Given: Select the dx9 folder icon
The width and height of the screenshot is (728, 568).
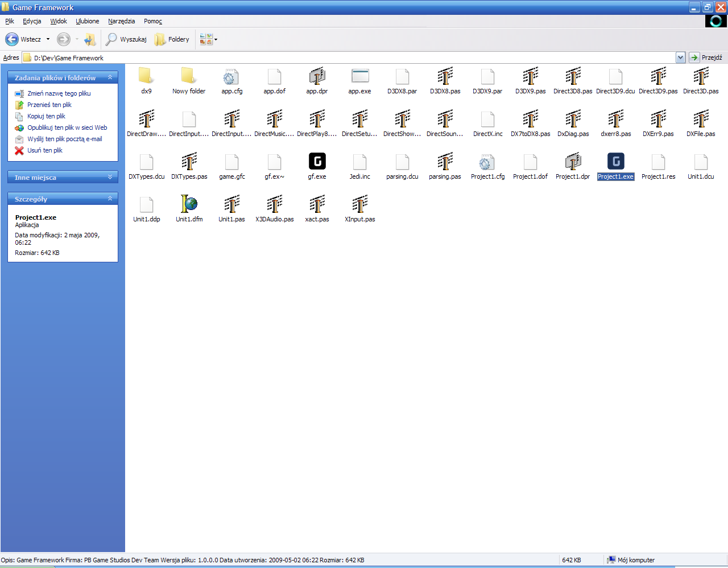Looking at the screenshot, I should (146, 76).
